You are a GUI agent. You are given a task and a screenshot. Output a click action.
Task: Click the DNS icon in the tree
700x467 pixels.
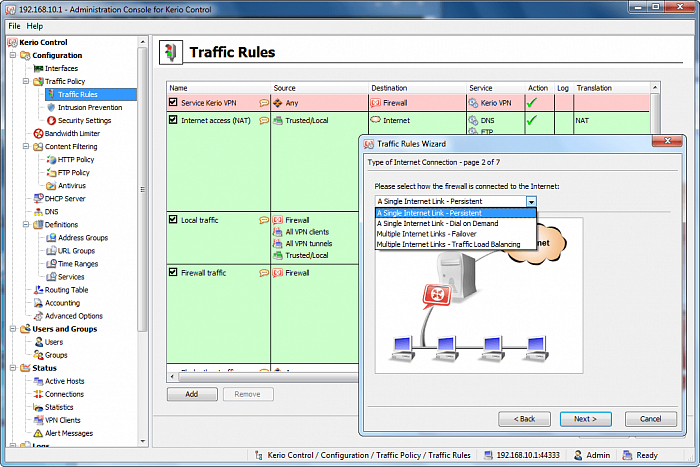[38, 212]
